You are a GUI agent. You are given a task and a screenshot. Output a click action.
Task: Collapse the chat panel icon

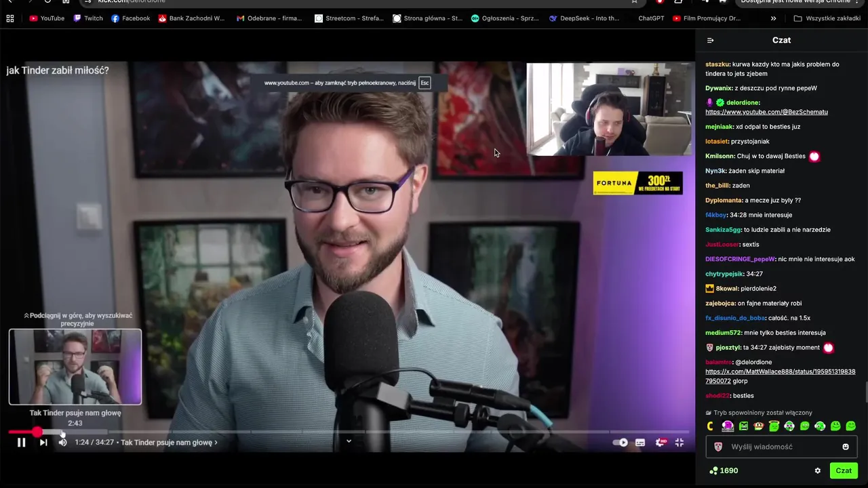[711, 41]
